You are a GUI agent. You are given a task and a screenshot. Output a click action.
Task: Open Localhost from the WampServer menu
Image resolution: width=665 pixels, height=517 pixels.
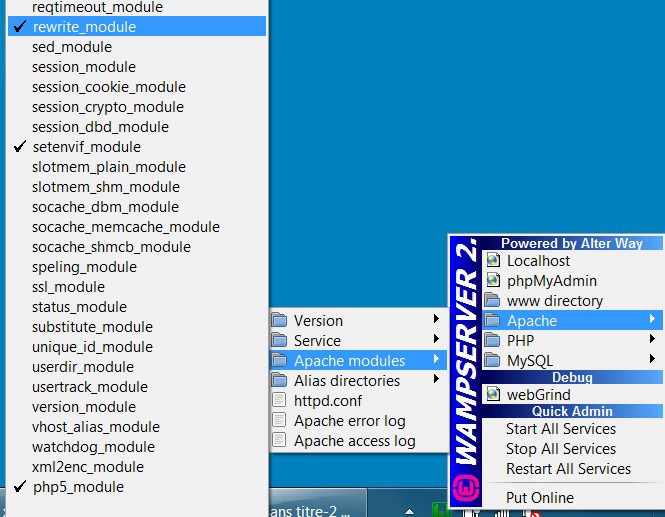573,260
